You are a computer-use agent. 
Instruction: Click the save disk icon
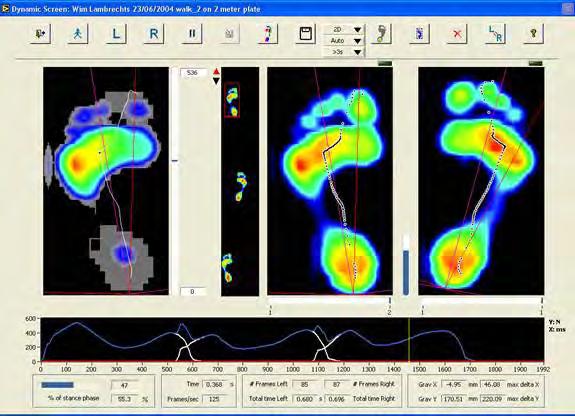[305, 34]
